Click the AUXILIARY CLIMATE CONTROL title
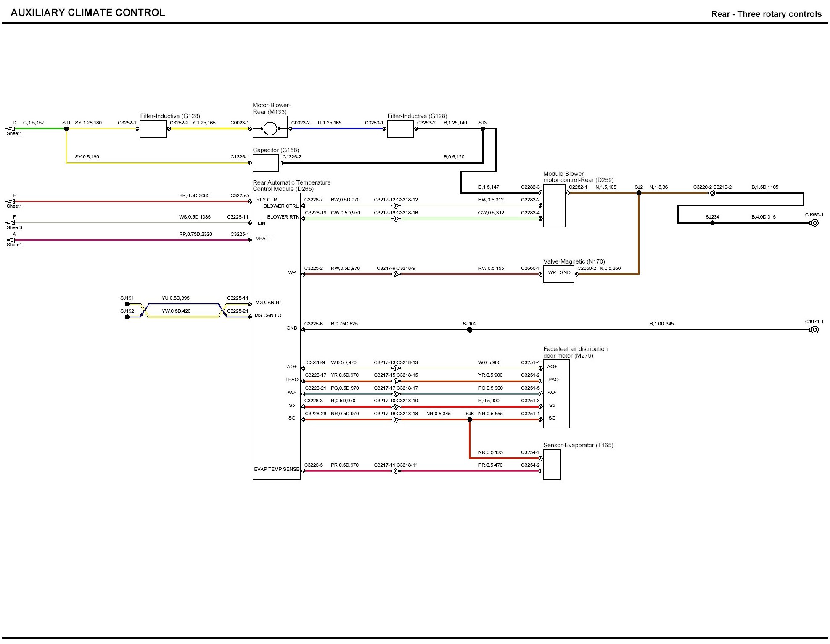This screenshot has height=644, width=830. click(88, 13)
